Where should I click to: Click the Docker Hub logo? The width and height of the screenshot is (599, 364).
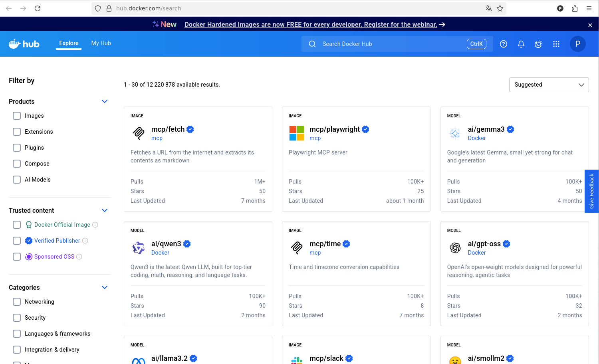coord(24,44)
